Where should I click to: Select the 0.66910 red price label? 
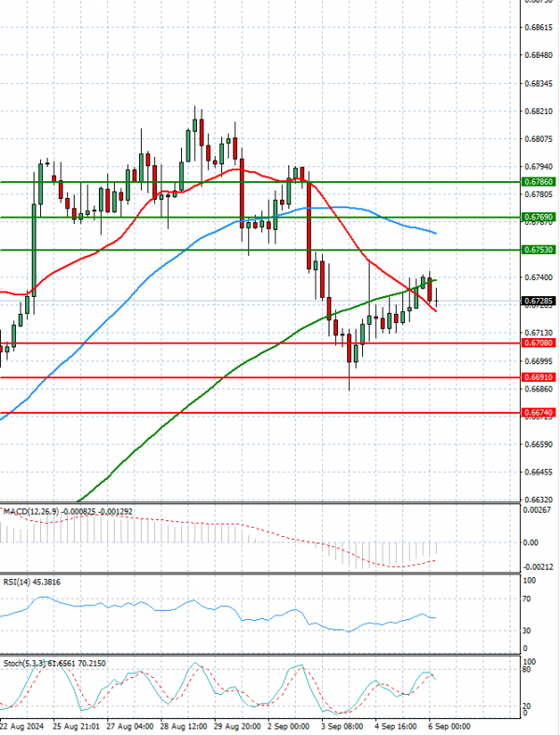click(x=538, y=377)
